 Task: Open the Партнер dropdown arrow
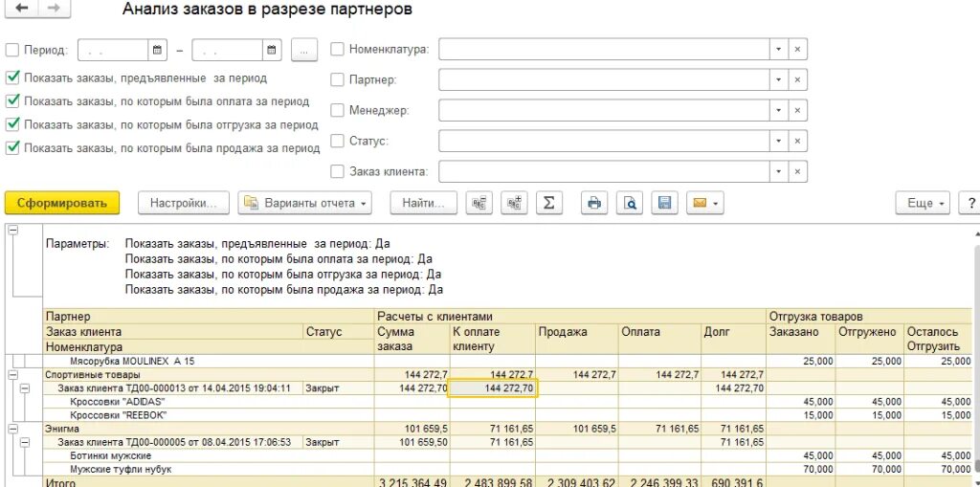(x=779, y=80)
